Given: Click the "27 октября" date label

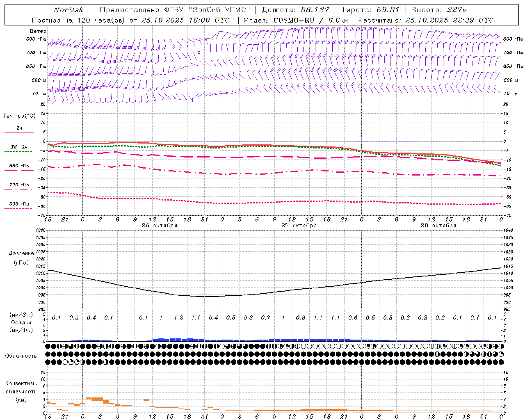Looking at the screenshot, I should point(299,225).
